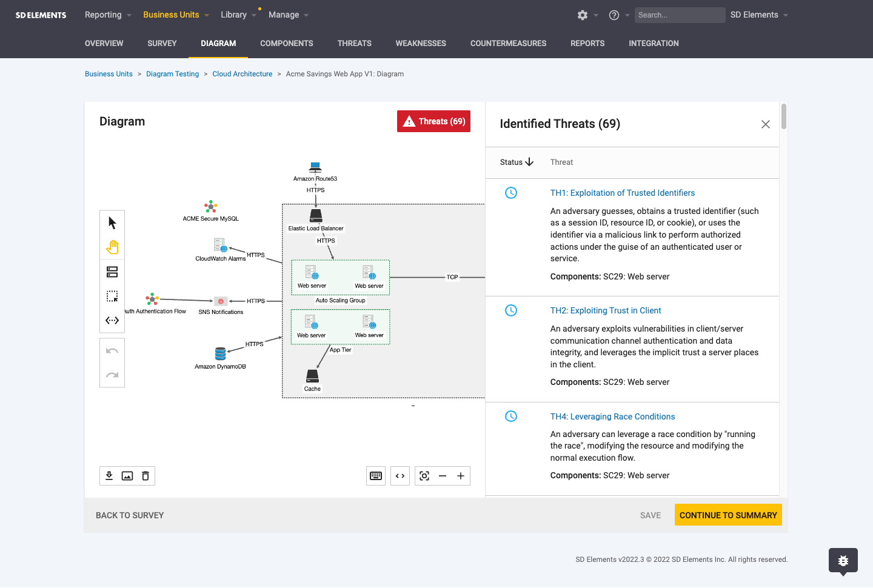Delete the diagram with trash icon
The width and height of the screenshot is (873, 588).
145,476
